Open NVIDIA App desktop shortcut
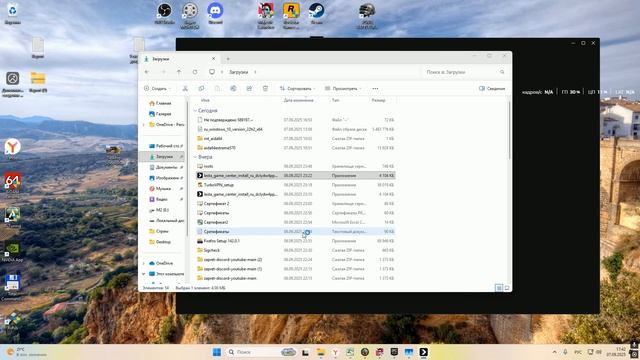Image resolution: width=640 pixels, height=360 pixels. tap(13, 250)
